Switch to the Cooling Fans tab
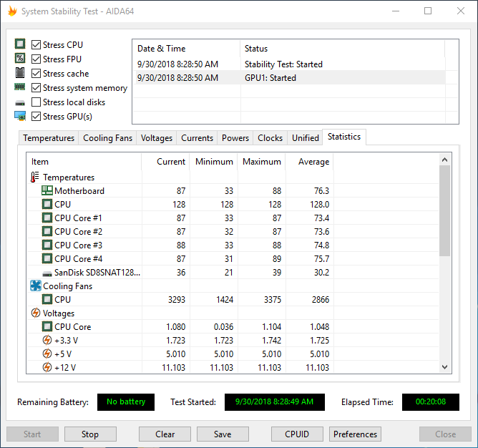This screenshot has height=448, width=478. [x=107, y=138]
